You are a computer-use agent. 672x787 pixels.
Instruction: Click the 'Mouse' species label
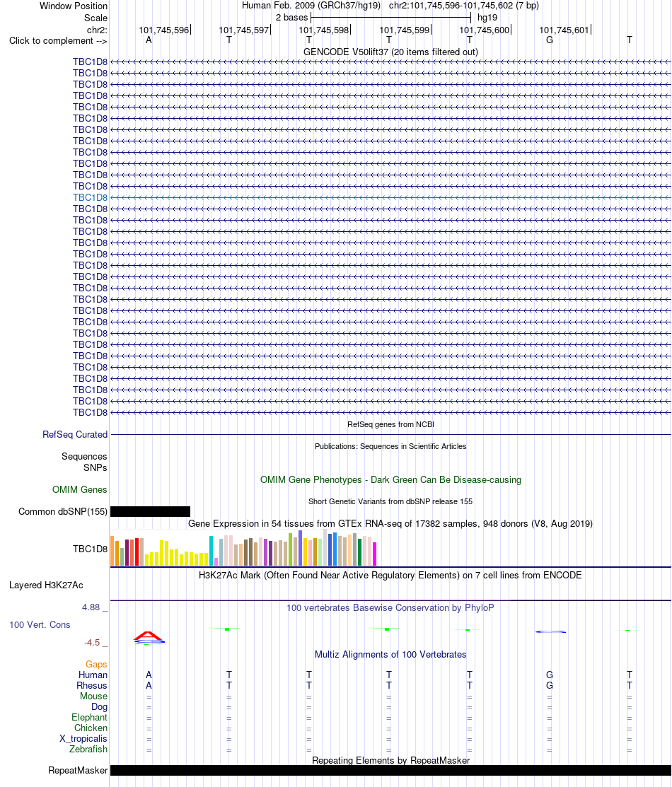[93, 696]
